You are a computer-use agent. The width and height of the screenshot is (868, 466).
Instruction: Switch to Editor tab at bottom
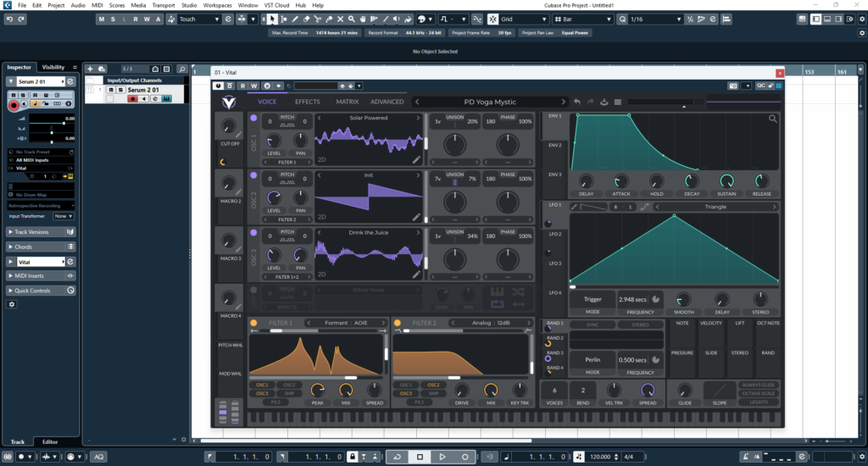[50, 441]
